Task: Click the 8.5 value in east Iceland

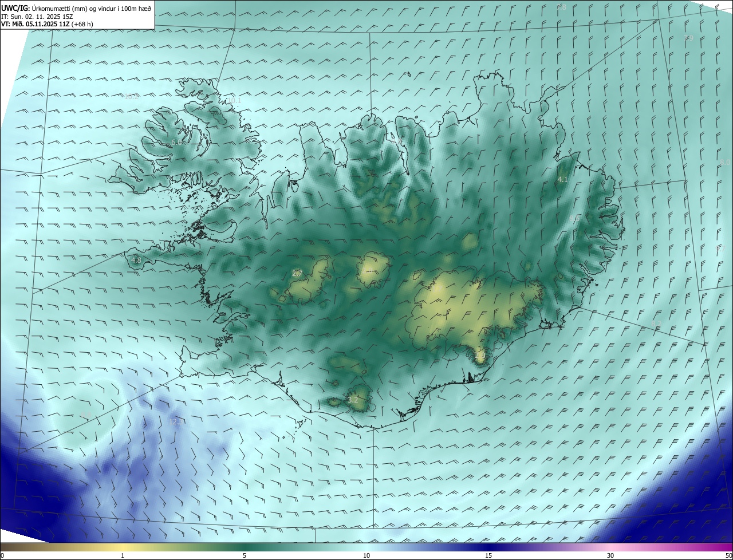Action: [x=575, y=219]
